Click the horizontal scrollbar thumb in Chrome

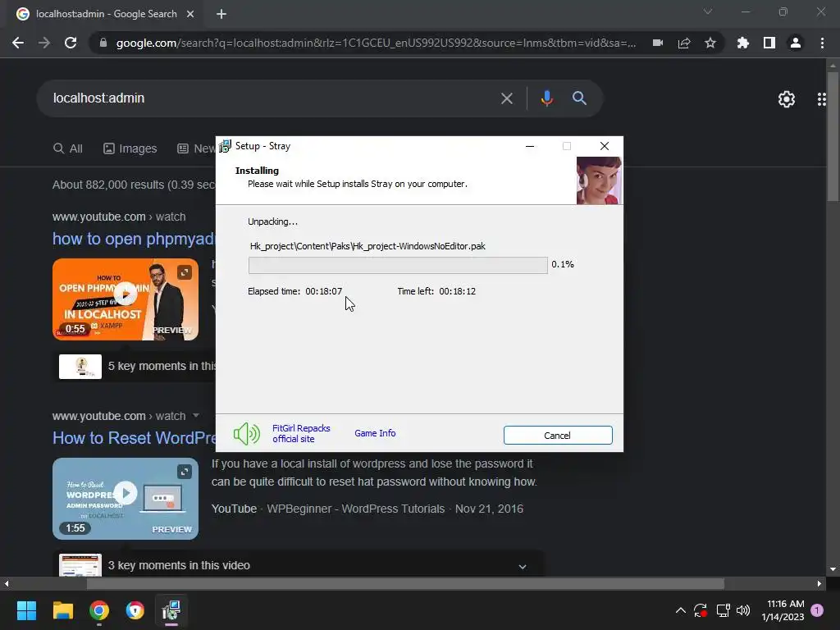(x=405, y=583)
